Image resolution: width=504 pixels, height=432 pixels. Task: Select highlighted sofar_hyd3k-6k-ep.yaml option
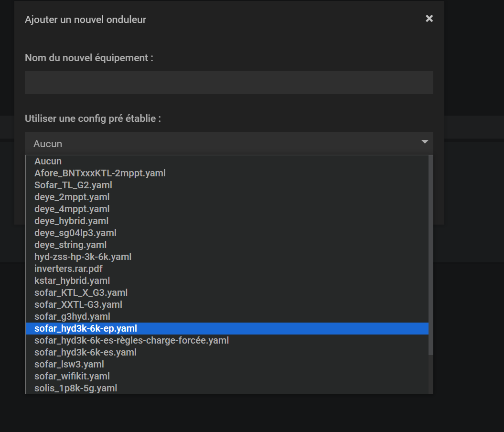pos(86,329)
